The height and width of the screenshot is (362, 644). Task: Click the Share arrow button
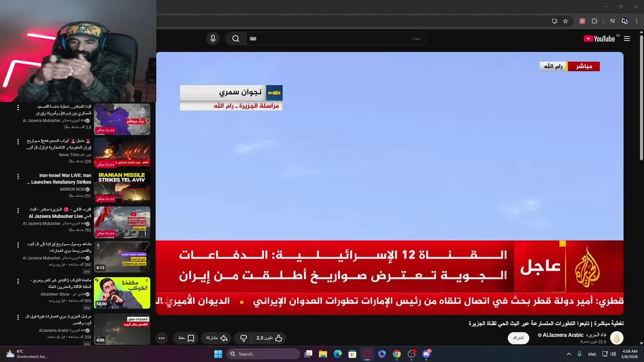point(217,338)
